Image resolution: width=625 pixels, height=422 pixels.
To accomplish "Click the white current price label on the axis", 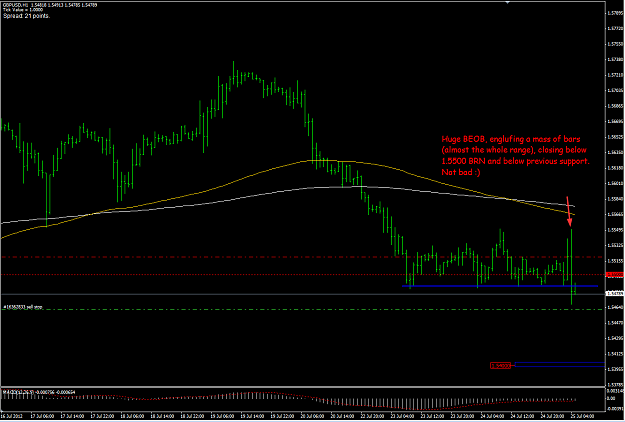I will 614,294.
